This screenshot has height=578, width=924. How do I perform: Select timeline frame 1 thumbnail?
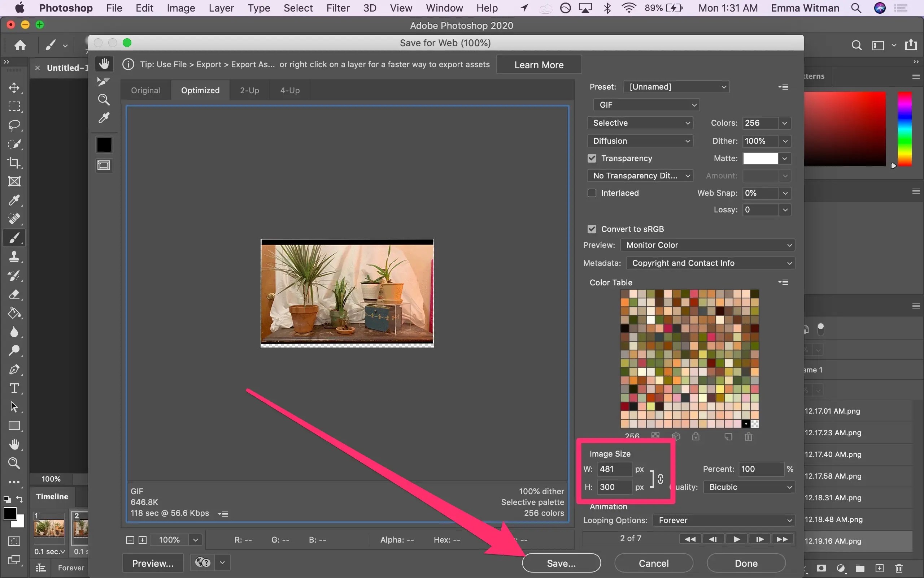49,528
